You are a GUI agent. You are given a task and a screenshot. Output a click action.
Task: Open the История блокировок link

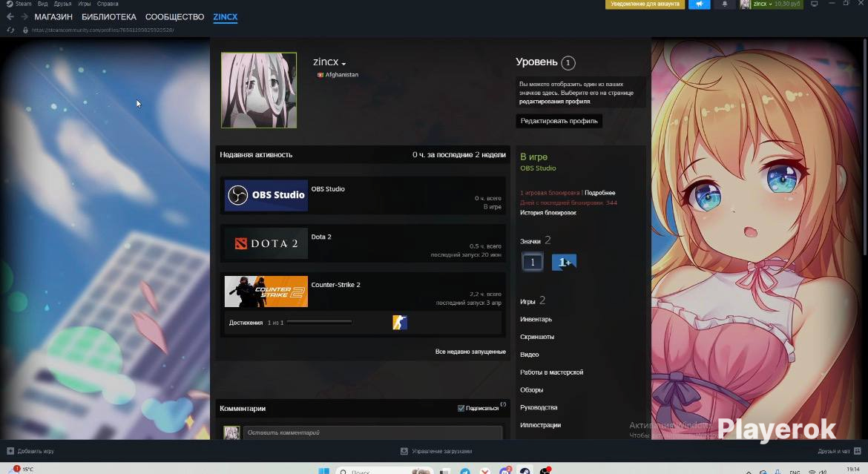pos(548,213)
